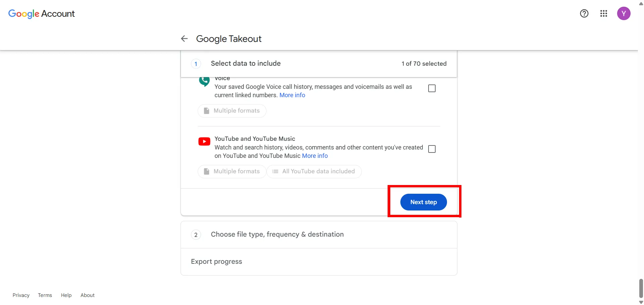Click the Google Voice service icon
This screenshot has height=305, width=644.
pyautogui.click(x=204, y=81)
